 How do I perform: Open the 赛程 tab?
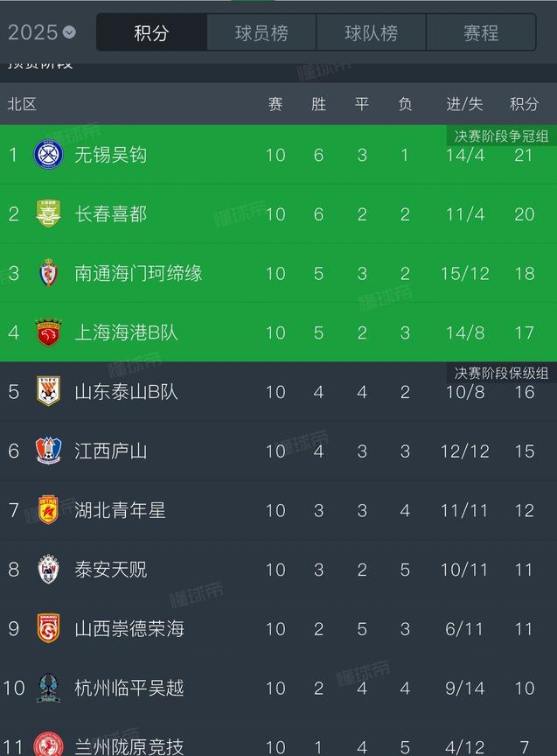pos(481,32)
